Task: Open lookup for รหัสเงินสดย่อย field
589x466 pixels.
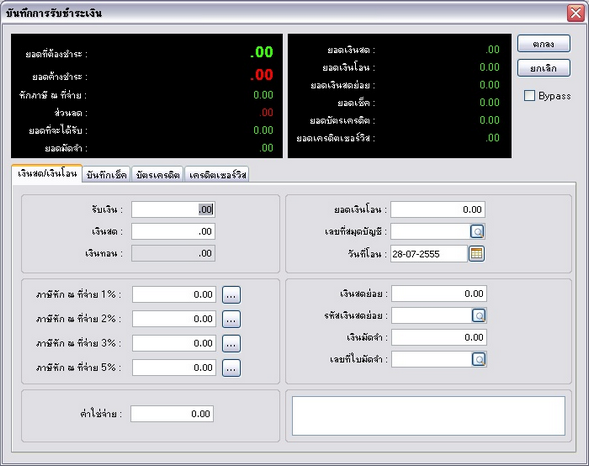Action: 479,316
